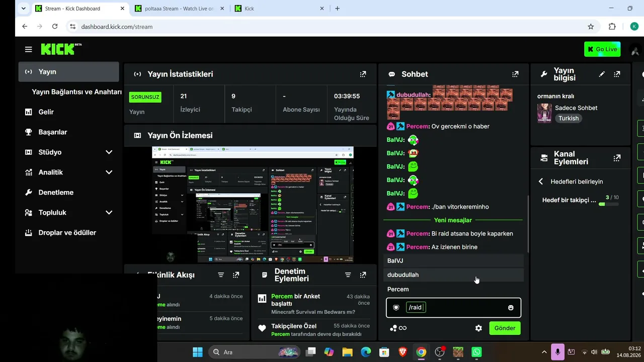Click the Go Live button

coord(602,49)
